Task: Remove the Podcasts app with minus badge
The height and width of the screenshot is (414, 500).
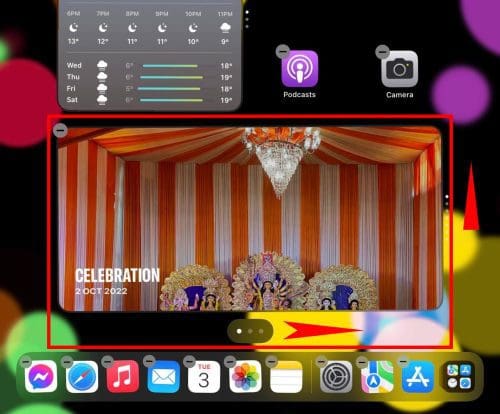Action: point(283,52)
